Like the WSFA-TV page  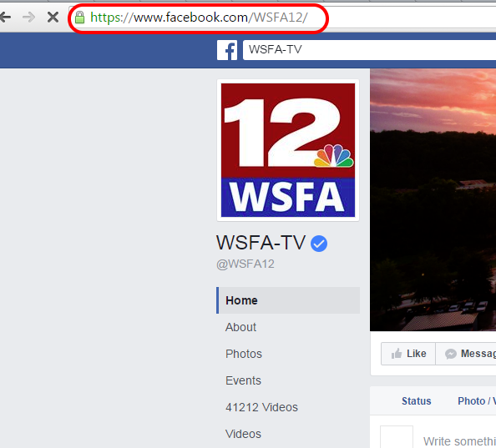(x=408, y=354)
